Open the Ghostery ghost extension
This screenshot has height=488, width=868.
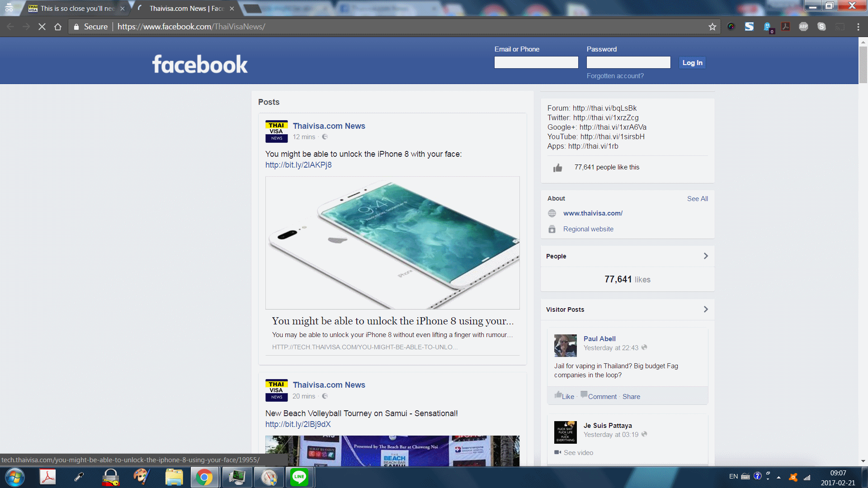(x=768, y=27)
